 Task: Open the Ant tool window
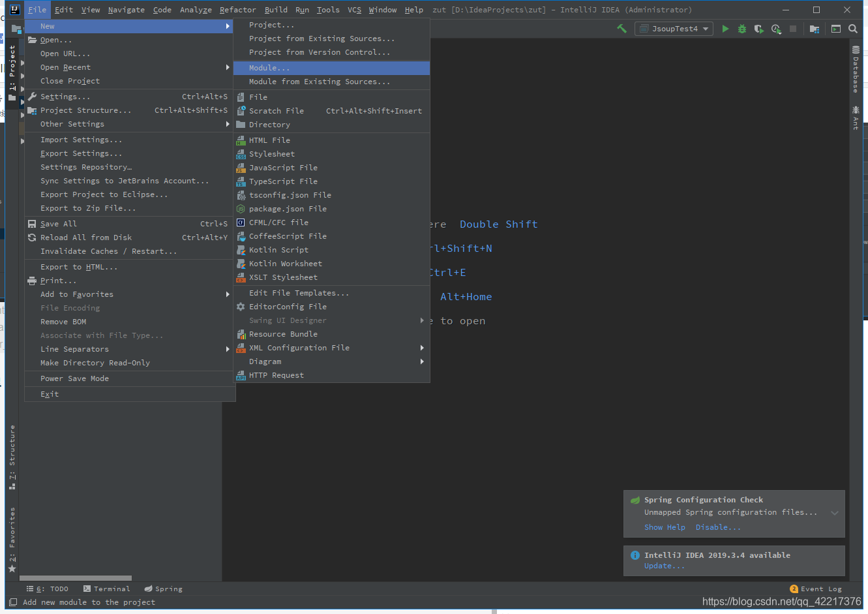[856, 118]
